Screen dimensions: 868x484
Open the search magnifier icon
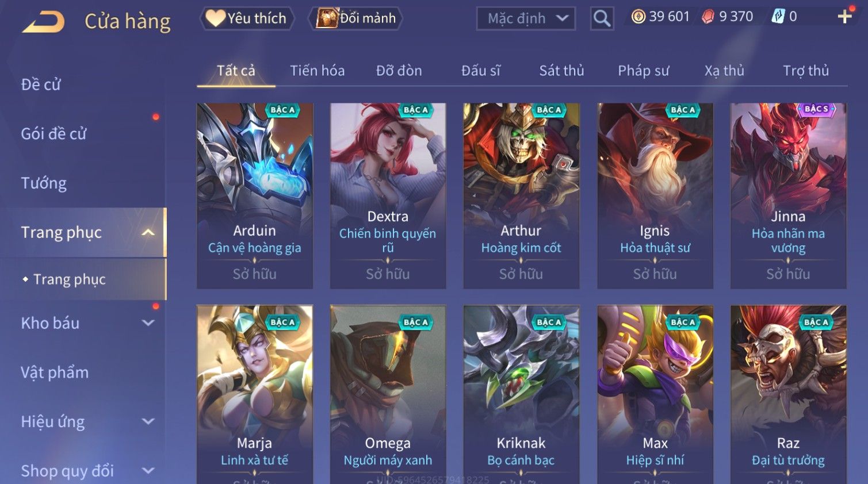tap(602, 19)
